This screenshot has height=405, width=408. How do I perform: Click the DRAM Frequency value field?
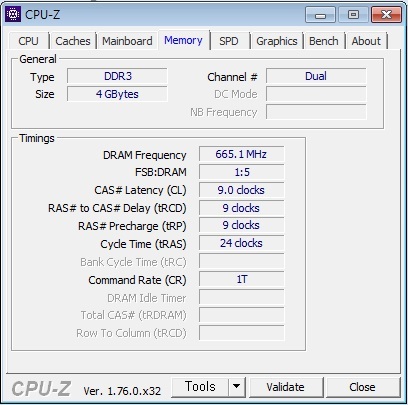tap(242, 154)
